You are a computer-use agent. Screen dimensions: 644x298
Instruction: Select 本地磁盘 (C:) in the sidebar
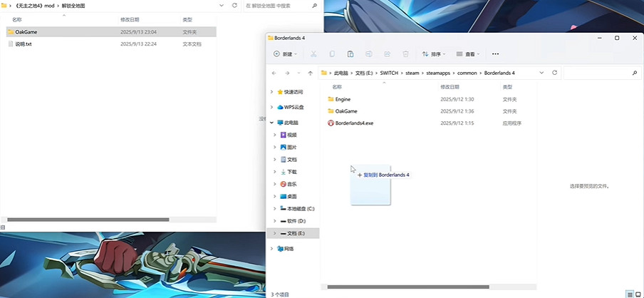(297, 209)
